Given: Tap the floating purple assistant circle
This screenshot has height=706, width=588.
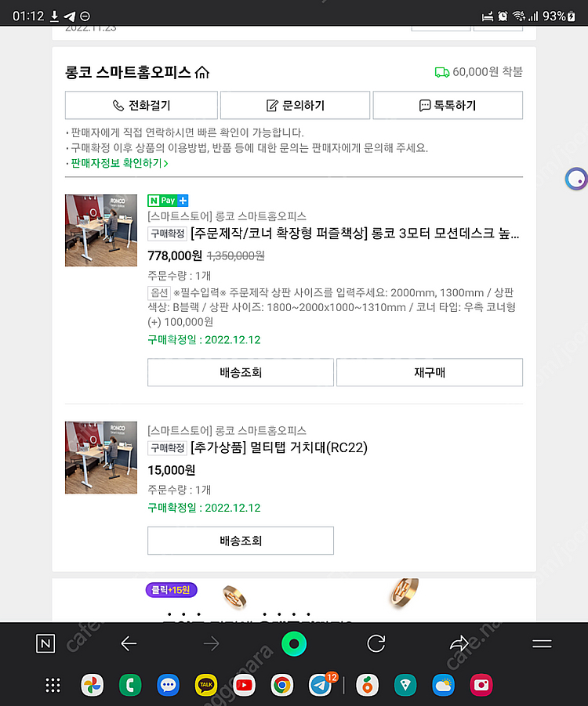Looking at the screenshot, I should (576, 179).
